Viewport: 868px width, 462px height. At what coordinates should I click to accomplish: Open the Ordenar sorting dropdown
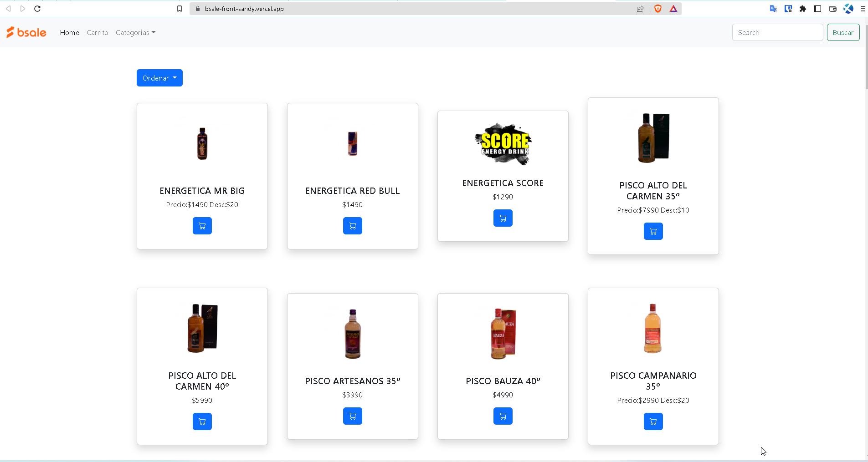point(159,78)
